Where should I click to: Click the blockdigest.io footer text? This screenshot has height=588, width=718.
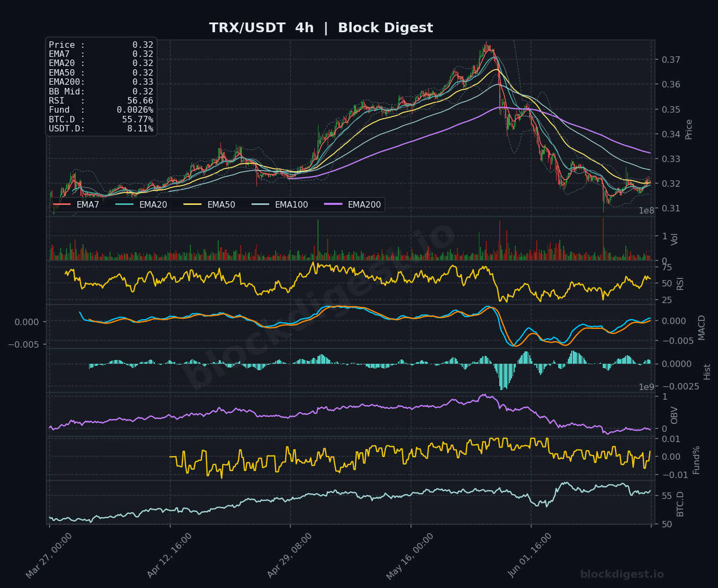(x=622, y=575)
